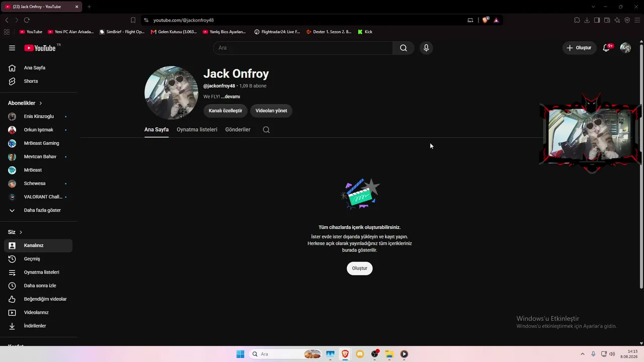Expand the Abonelikler section

click(25, 103)
